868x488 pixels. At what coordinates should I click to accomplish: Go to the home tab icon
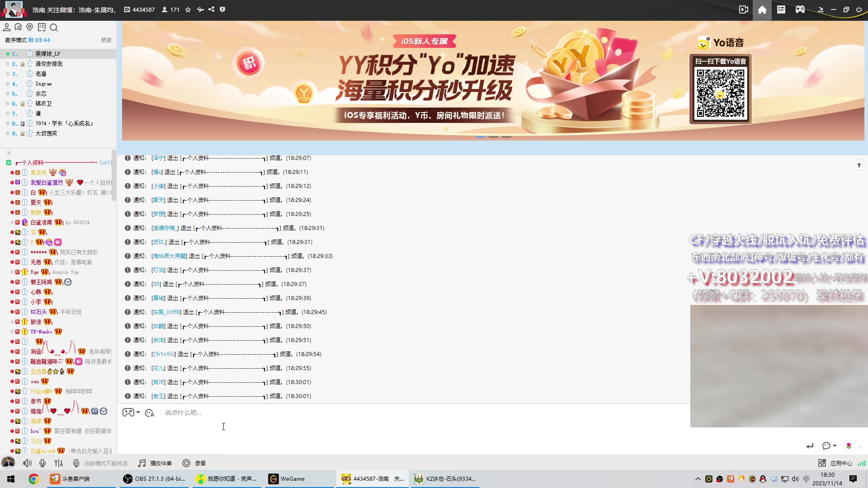[x=762, y=9]
